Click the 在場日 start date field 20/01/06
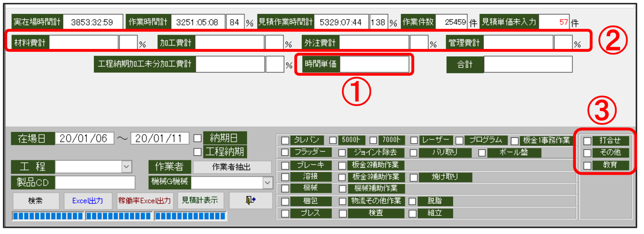 (84, 139)
